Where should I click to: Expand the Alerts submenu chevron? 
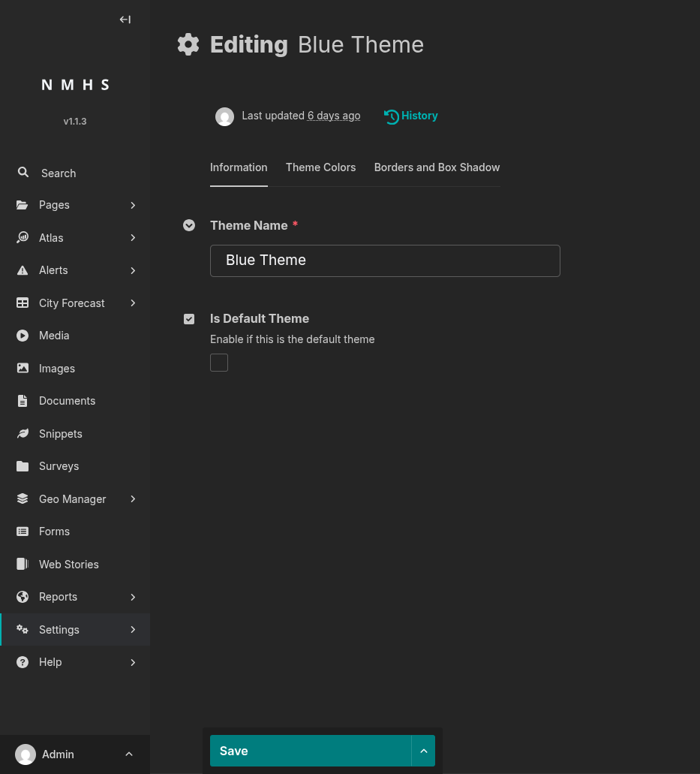click(x=133, y=270)
